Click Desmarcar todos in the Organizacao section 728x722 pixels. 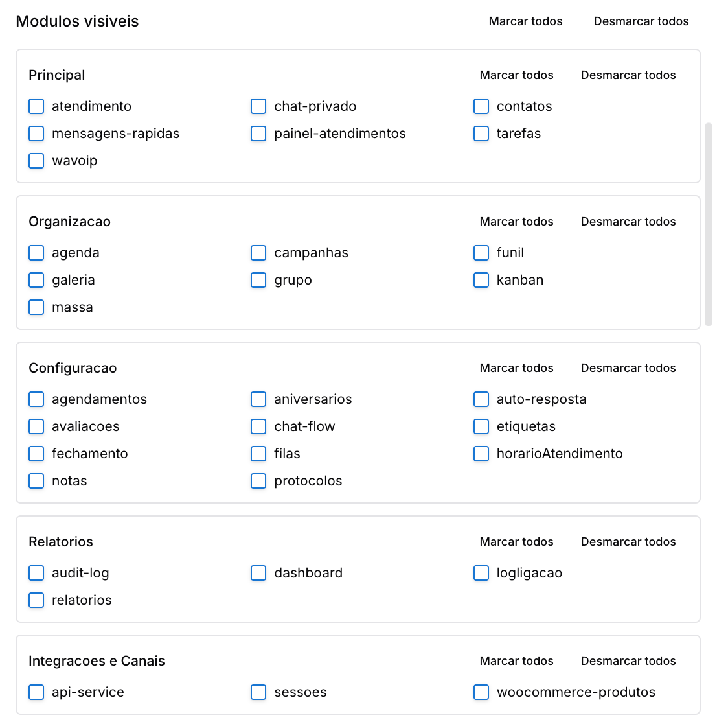point(628,222)
